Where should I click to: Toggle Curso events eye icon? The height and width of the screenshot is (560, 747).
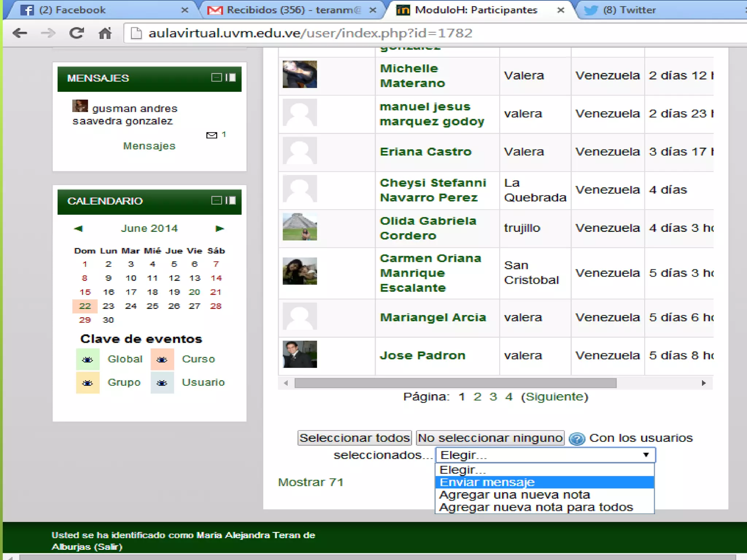(162, 359)
